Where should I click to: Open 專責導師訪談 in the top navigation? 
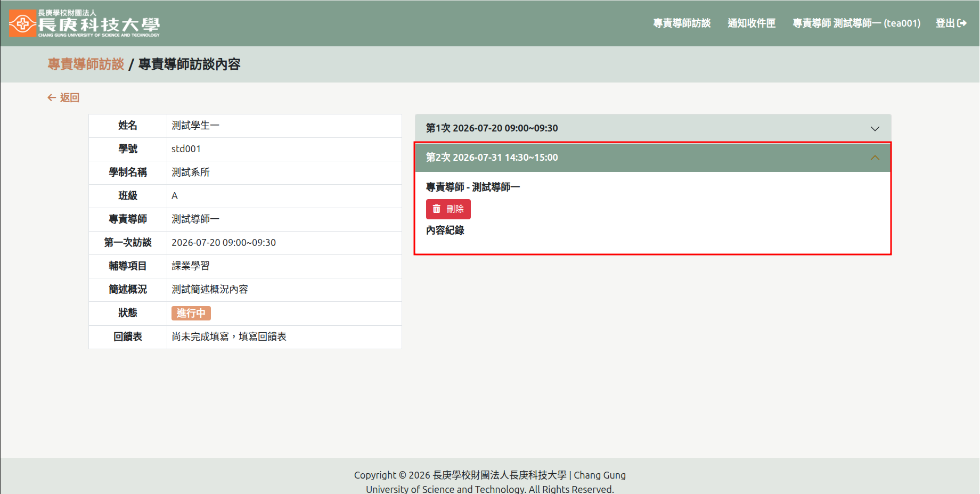[x=682, y=23]
